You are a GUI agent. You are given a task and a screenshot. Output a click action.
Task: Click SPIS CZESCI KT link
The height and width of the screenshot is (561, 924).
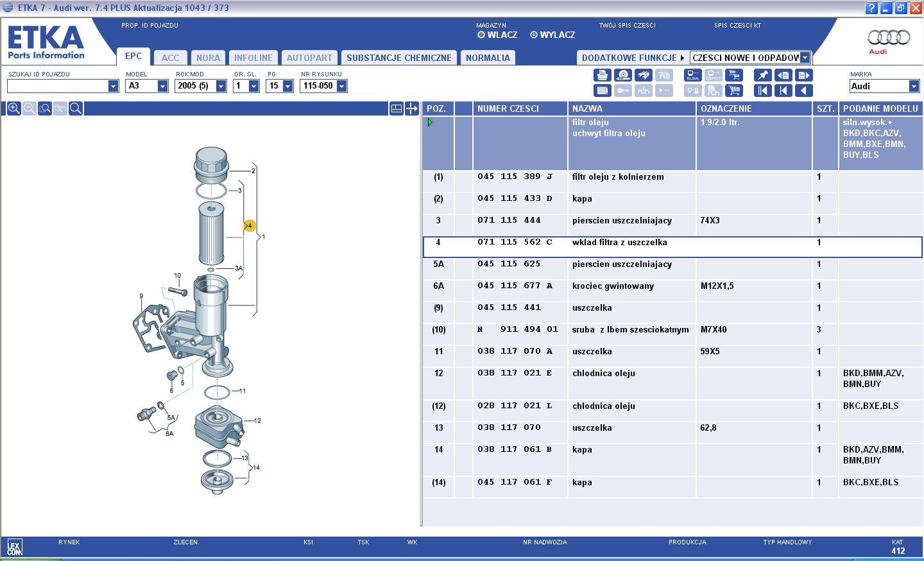(737, 26)
